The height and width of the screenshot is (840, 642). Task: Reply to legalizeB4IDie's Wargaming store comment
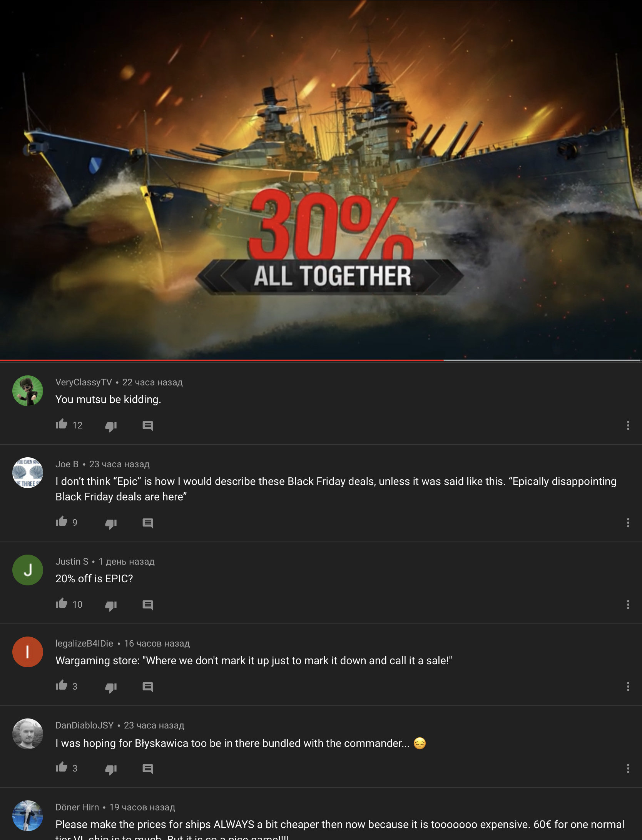pyautogui.click(x=148, y=687)
